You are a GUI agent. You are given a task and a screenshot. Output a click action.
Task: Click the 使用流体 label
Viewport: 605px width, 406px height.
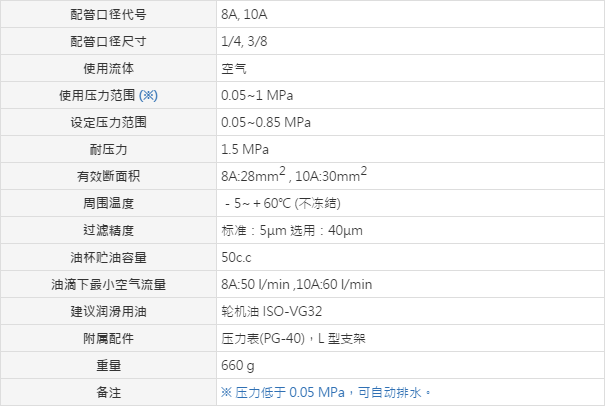coord(109,70)
